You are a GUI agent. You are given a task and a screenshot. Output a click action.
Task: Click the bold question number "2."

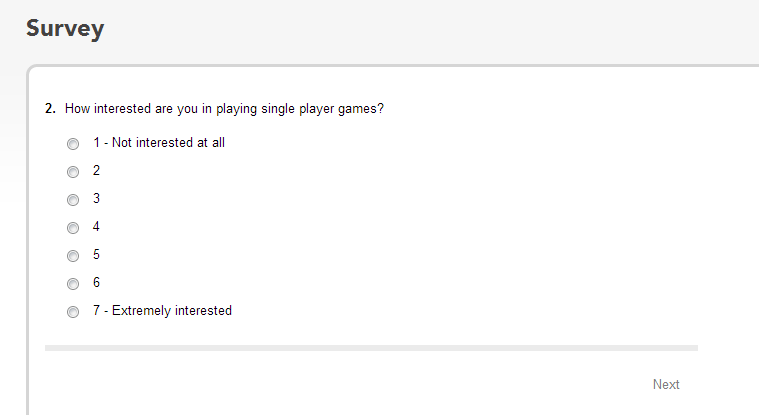click(50, 108)
